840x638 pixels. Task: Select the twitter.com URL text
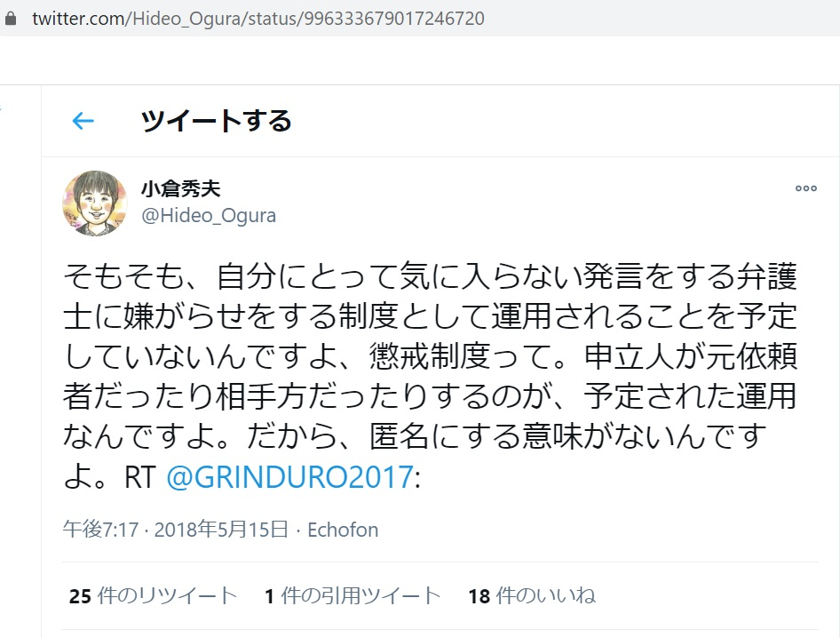coord(258,19)
